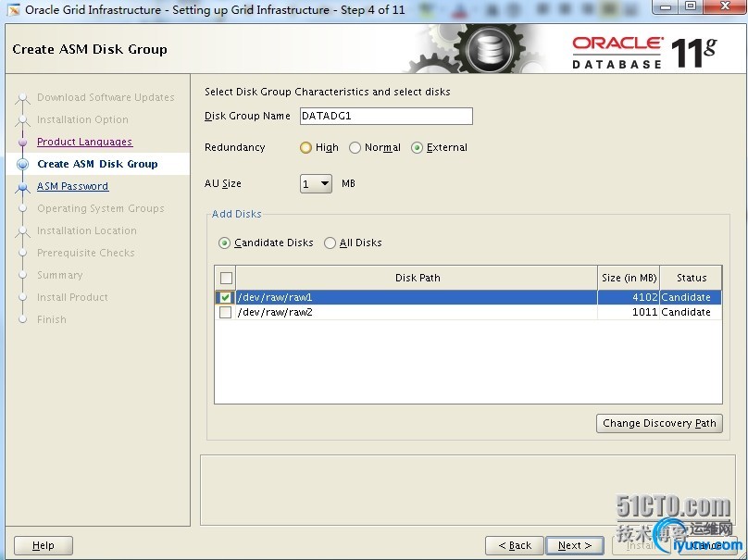Select the High redundancy radio button
Image resolution: width=748 pixels, height=560 pixels.
tap(305, 148)
